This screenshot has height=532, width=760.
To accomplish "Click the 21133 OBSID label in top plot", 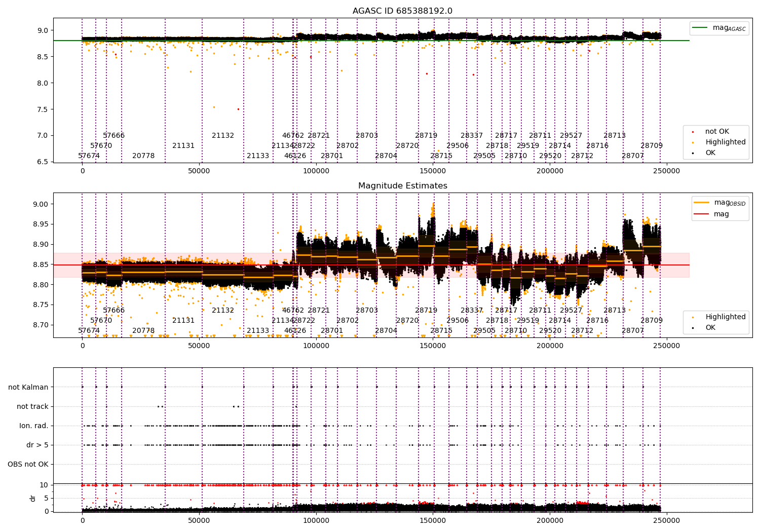I will [x=258, y=156].
